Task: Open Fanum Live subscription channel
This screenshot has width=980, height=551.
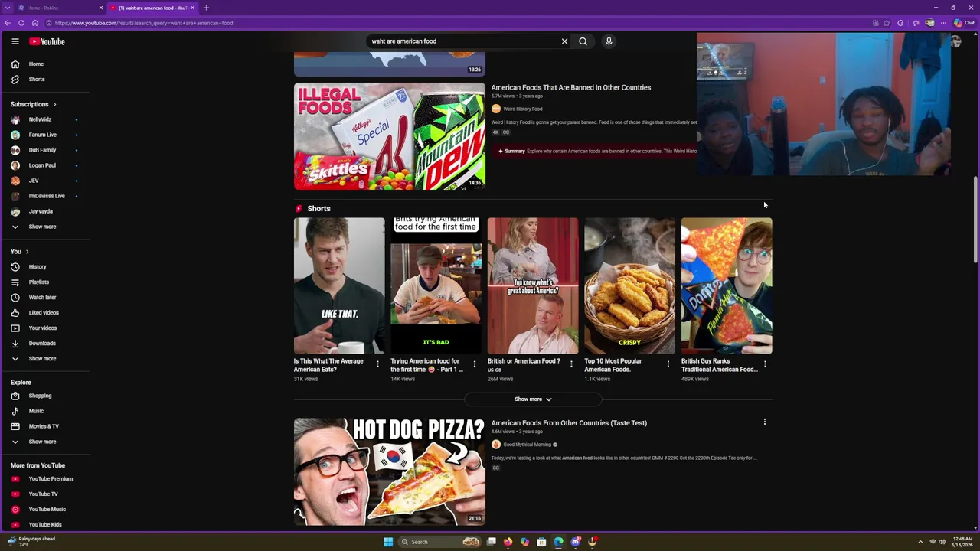Action: click(x=44, y=135)
